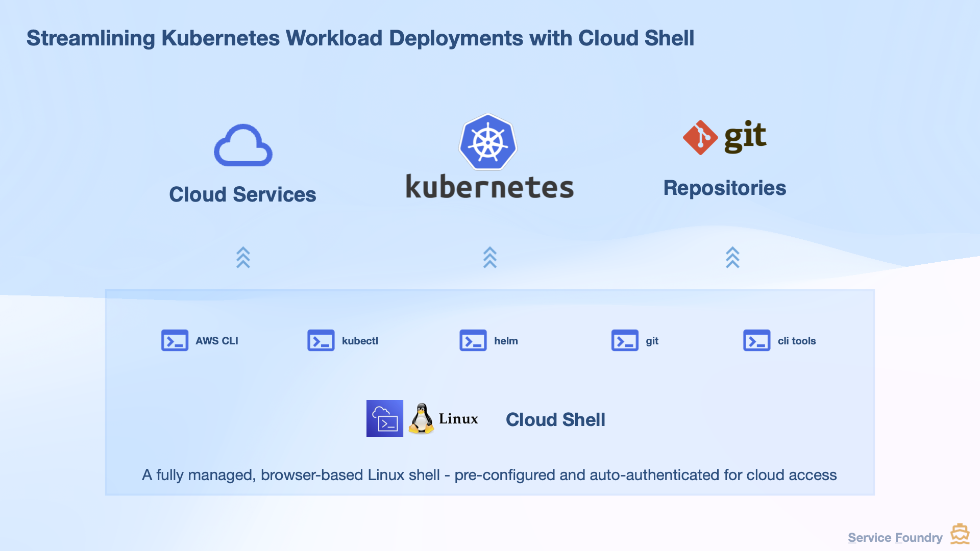
Task: Click the Cloud Shell purple terminal icon
Action: tap(385, 418)
